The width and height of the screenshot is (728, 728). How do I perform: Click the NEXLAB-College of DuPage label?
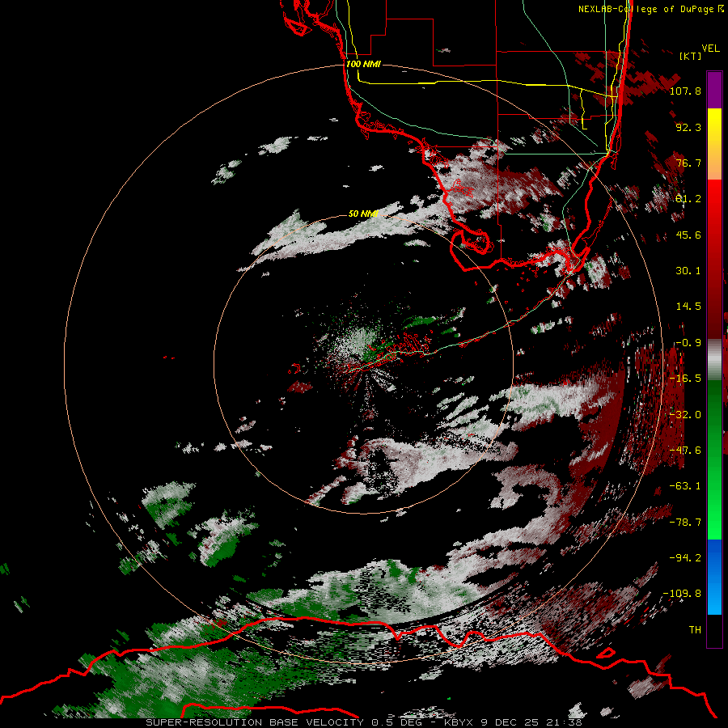[x=650, y=9]
